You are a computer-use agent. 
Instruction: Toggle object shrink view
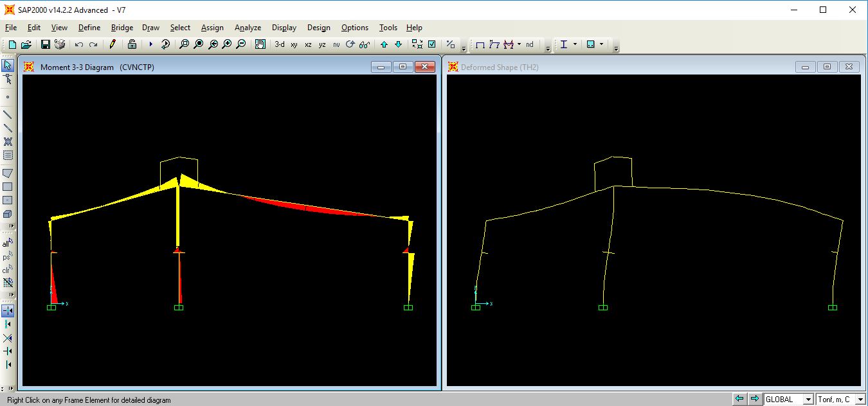tap(417, 44)
